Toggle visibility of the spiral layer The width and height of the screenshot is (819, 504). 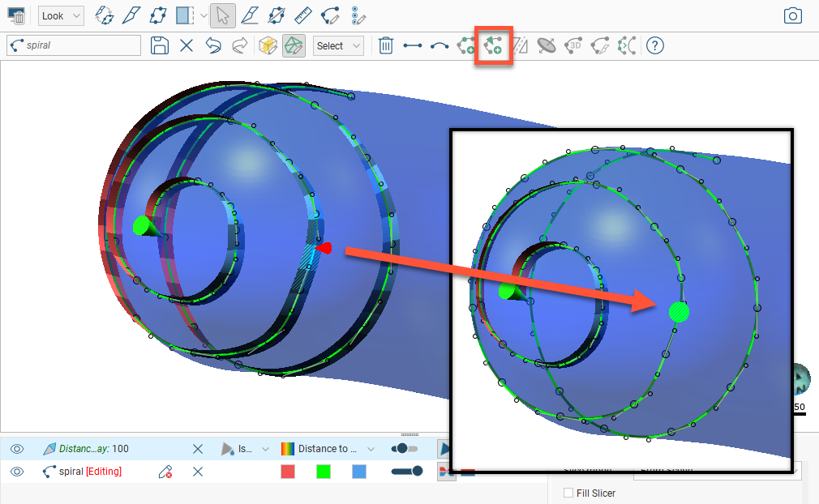coord(17,472)
